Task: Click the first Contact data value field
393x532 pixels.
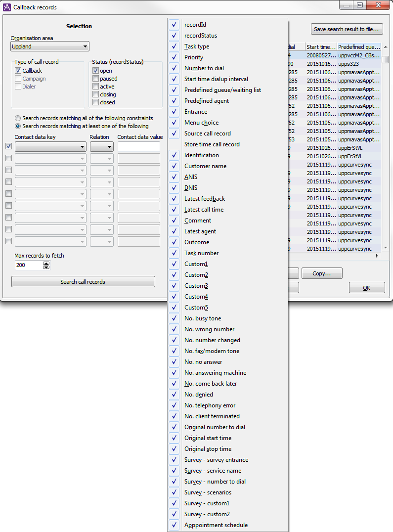Action: coord(139,147)
